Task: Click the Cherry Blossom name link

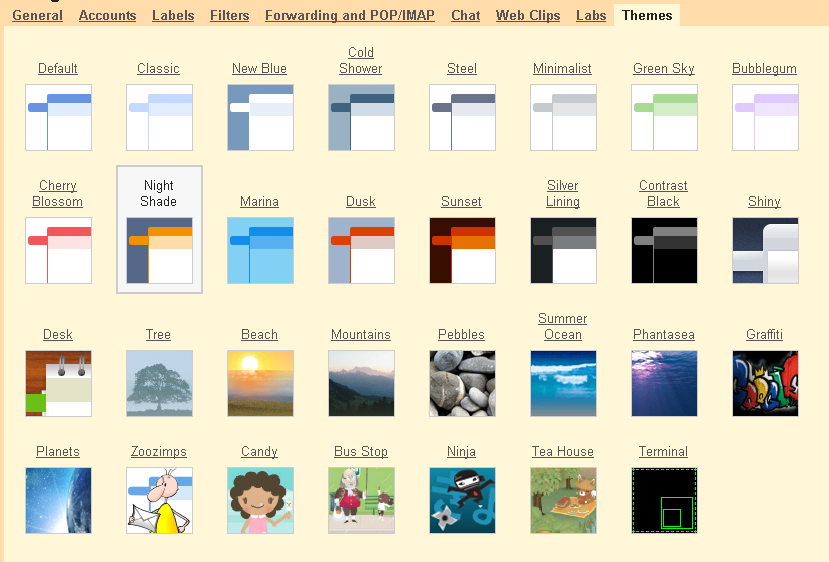Action: tap(58, 194)
